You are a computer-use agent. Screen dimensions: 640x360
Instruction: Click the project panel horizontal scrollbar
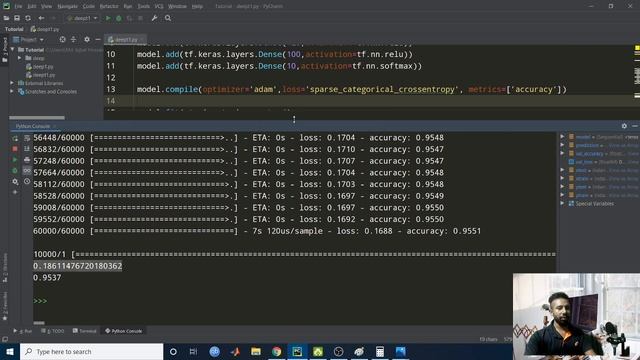(37, 118)
